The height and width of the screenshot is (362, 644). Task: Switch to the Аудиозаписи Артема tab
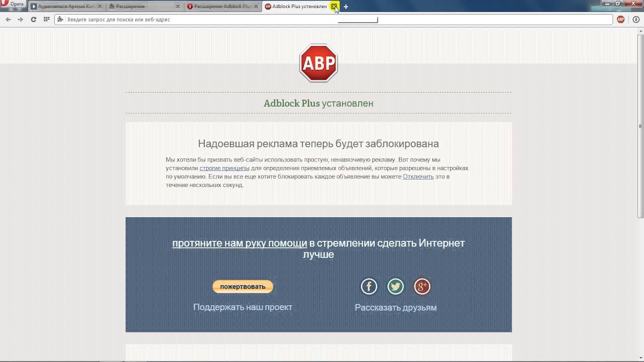pyautogui.click(x=67, y=7)
